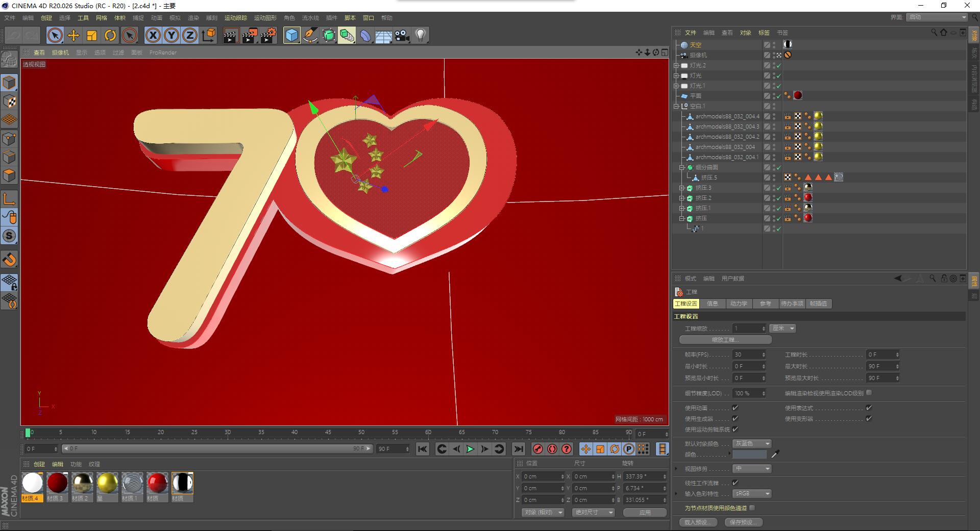Open the 对象 (相对) dropdown

coord(543,512)
